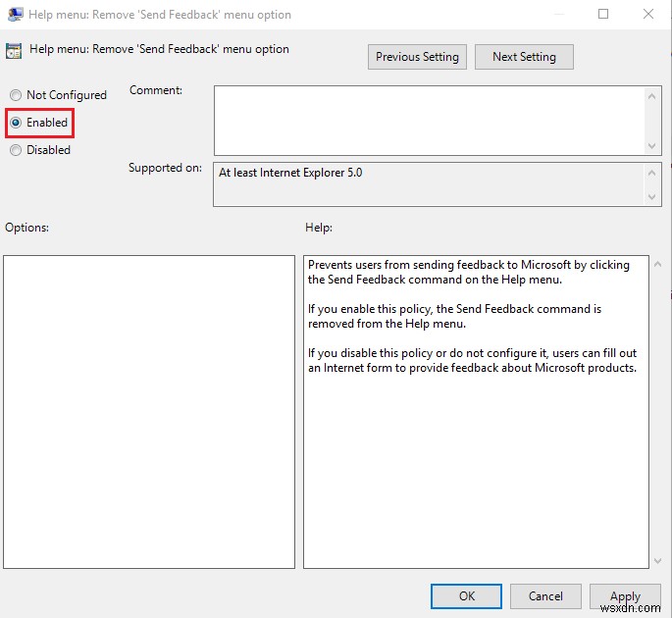Click the Help pane scroll up arrow
The height and width of the screenshot is (618, 672).
[x=657, y=265]
